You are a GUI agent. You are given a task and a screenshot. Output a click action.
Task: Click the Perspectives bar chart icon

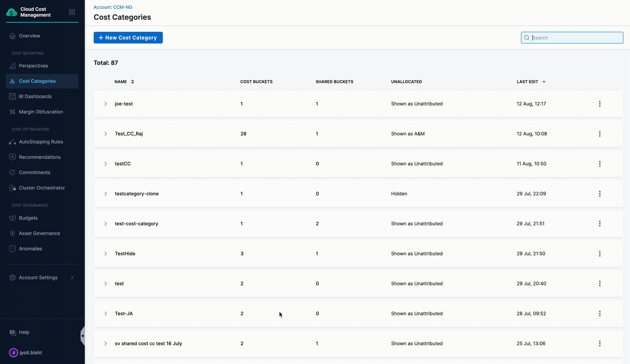tap(12, 66)
